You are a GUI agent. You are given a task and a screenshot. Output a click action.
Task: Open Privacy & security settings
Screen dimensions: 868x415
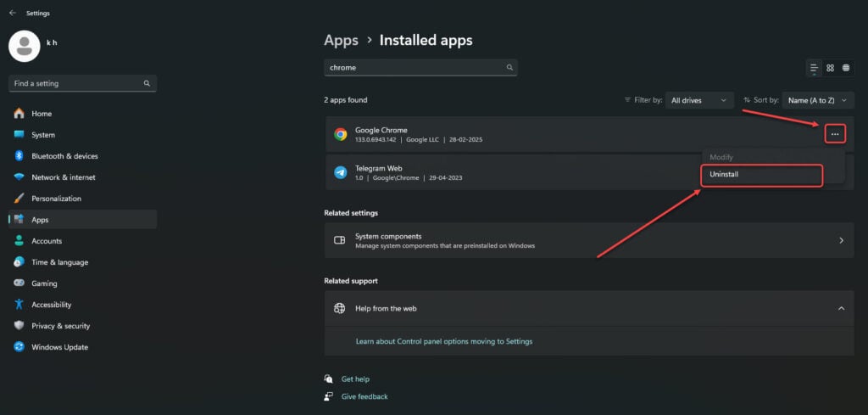click(x=82, y=326)
